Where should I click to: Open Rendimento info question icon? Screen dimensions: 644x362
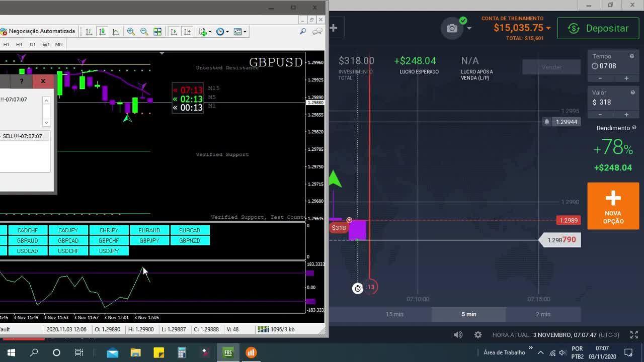tap(634, 128)
